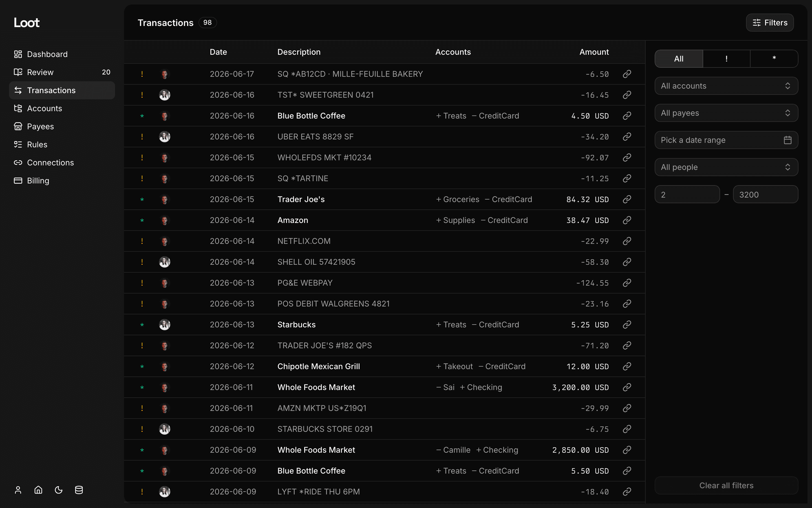Click Blue Bottle Coffee 4.50 USD description
Viewport: 812px width, 508px height.
[311, 116]
